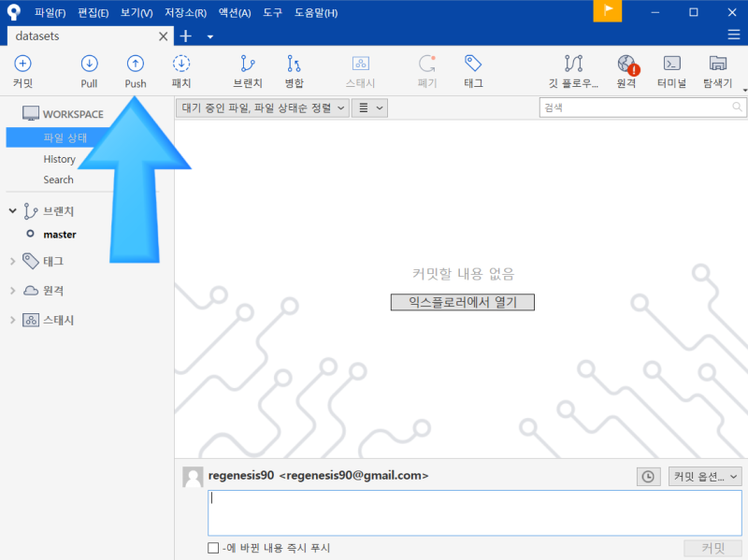Viewport: 748px width, 560px height.
Task: Open the 탐색기 (Explorer) toolbar icon
Action: click(716, 69)
